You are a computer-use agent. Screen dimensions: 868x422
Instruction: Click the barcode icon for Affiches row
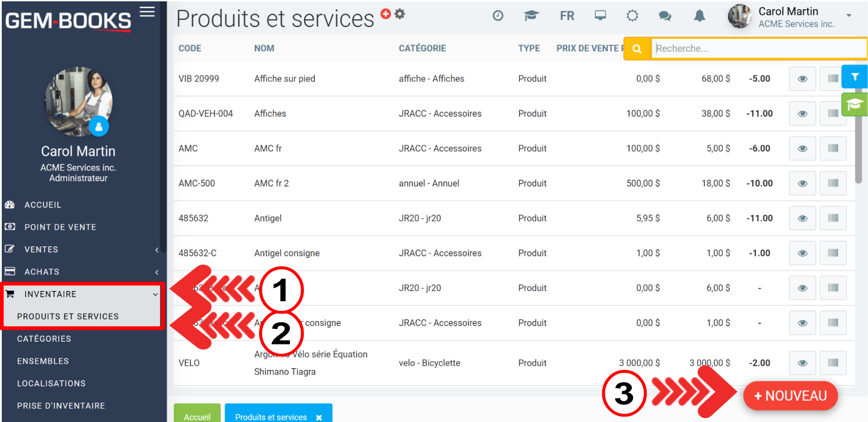pos(833,114)
